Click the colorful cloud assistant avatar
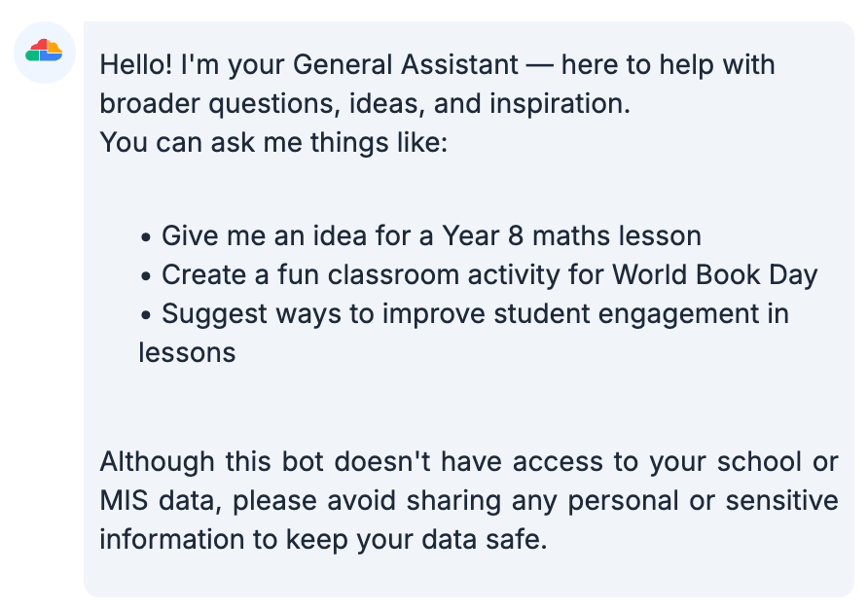The height and width of the screenshot is (611, 868). (45, 51)
